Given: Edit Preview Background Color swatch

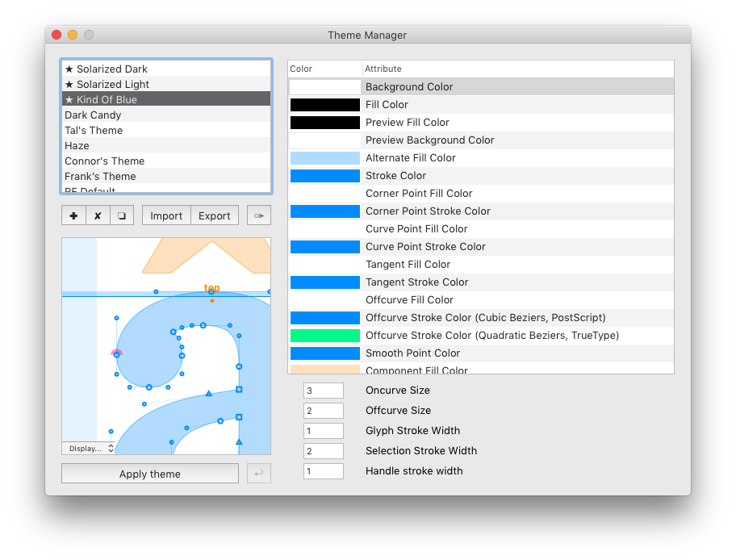Looking at the screenshot, I should click(x=324, y=140).
